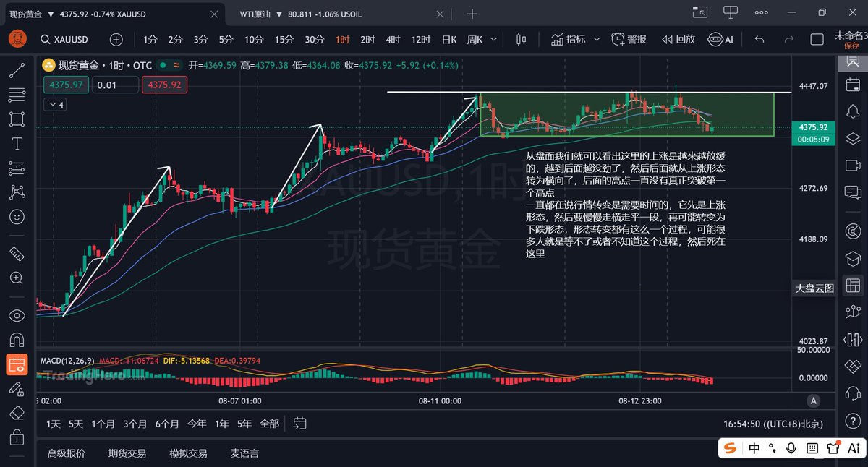Select the rectangle shapes tool
The height and width of the screenshot is (467, 868).
pyautogui.click(x=17, y=119)
